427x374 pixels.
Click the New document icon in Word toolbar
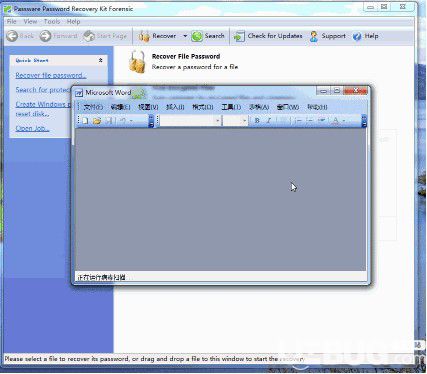[x=85, y=120]
